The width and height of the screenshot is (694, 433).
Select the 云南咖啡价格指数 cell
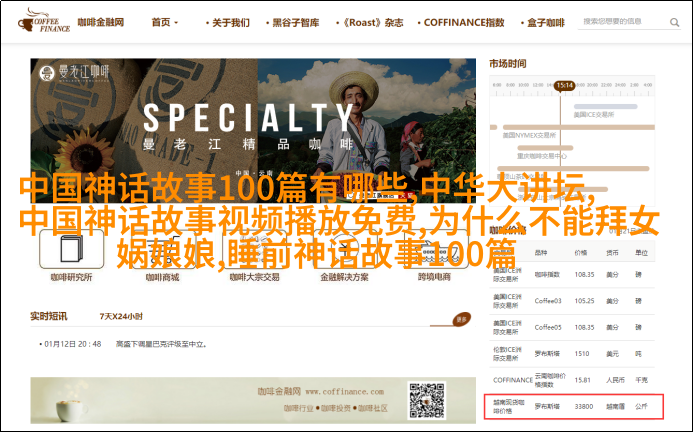550,380
